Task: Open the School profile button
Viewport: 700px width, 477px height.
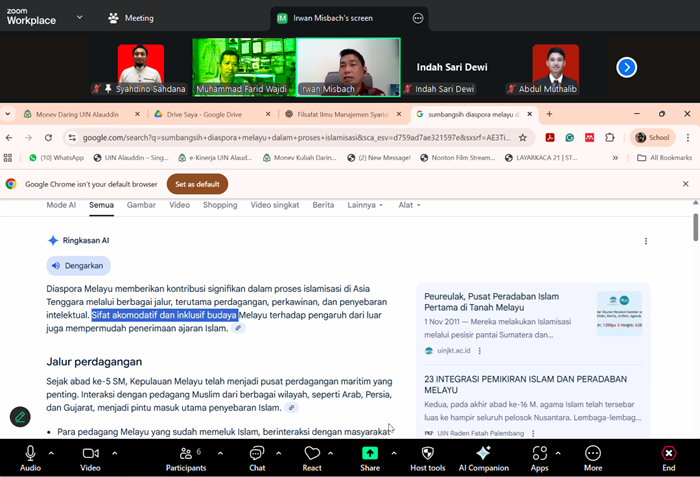Action: pos(653,138)
